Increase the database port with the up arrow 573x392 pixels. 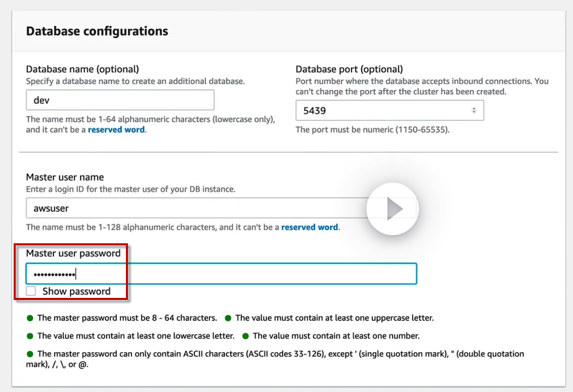click(474, 108)
